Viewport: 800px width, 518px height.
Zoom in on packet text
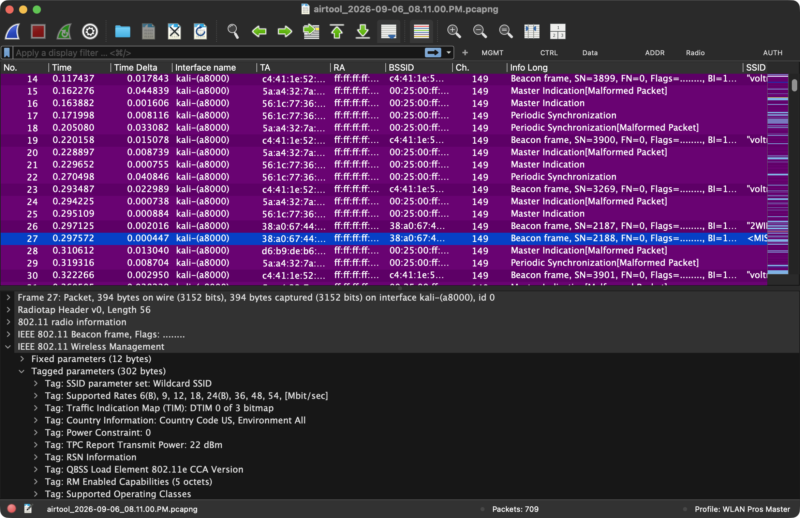click(454, 32)
